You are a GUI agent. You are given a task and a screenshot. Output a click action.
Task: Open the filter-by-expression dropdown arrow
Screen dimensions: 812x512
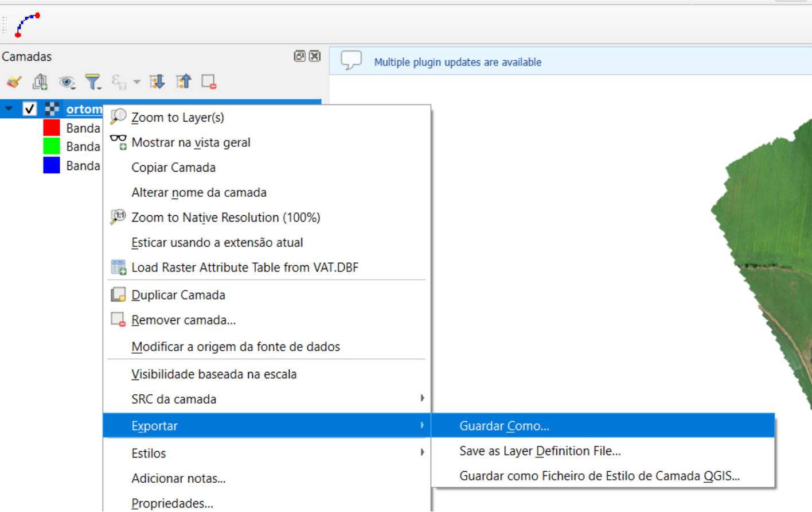click(137, 82)
